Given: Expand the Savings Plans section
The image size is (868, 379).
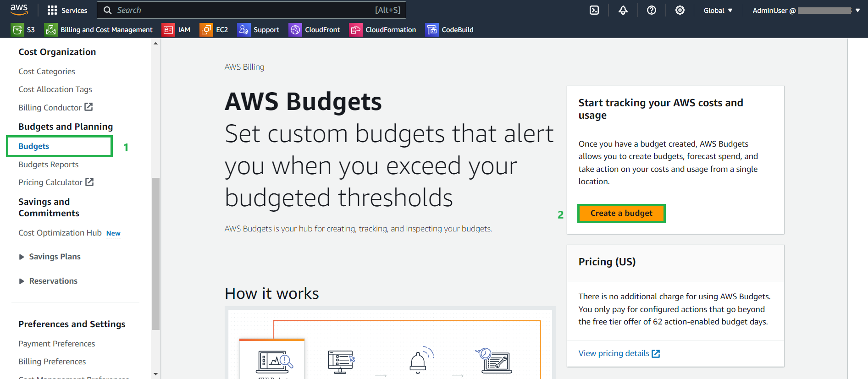Looking at the screenshot, I should tap(22, 257).
